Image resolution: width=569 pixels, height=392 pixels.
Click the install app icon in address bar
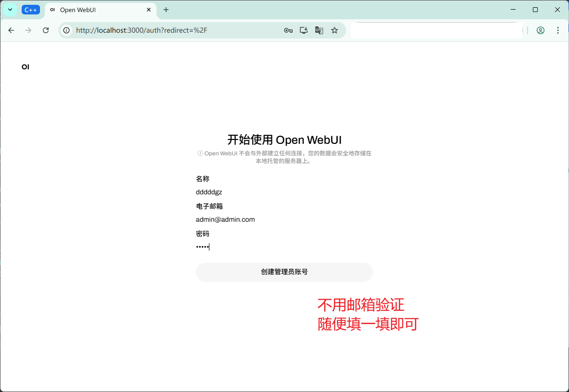(304, 30)
